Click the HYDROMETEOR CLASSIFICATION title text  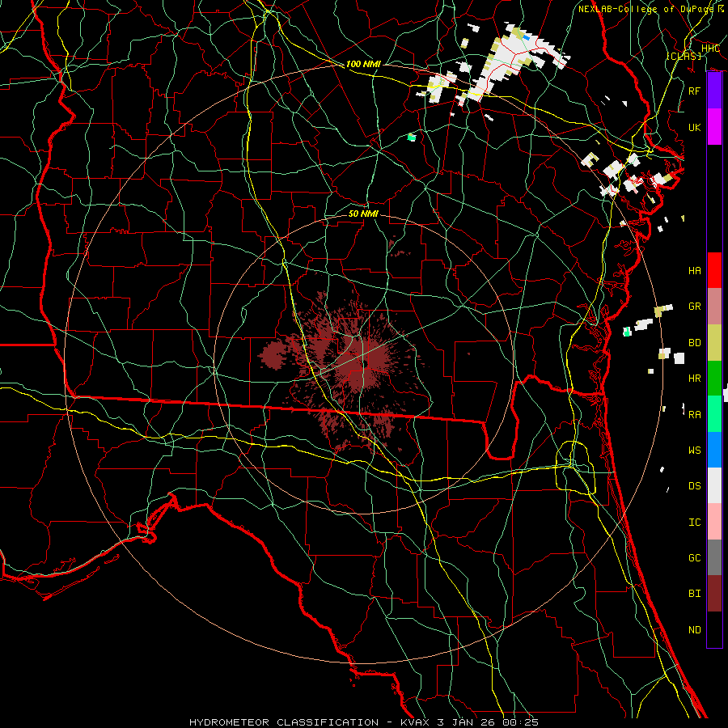(284, 722)
